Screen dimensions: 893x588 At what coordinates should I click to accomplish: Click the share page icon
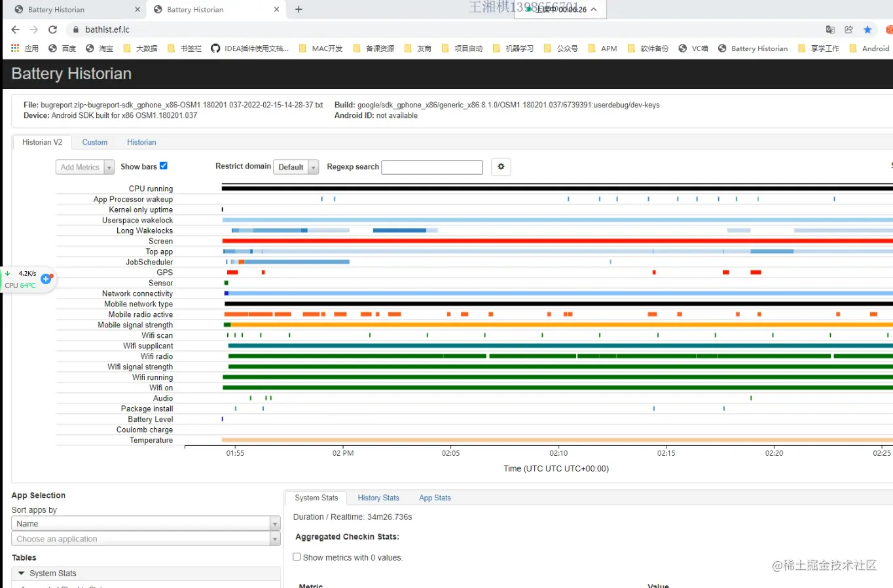(x=849, y=29)
